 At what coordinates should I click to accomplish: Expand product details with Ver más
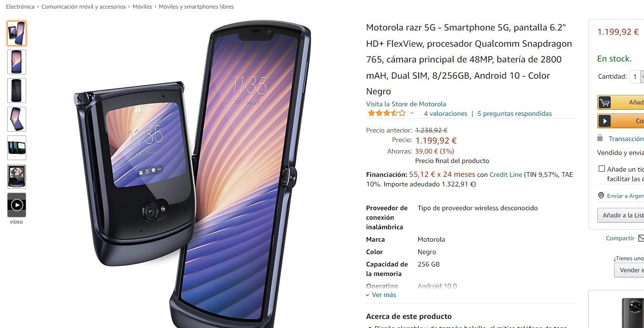click(x=381, y=295)
